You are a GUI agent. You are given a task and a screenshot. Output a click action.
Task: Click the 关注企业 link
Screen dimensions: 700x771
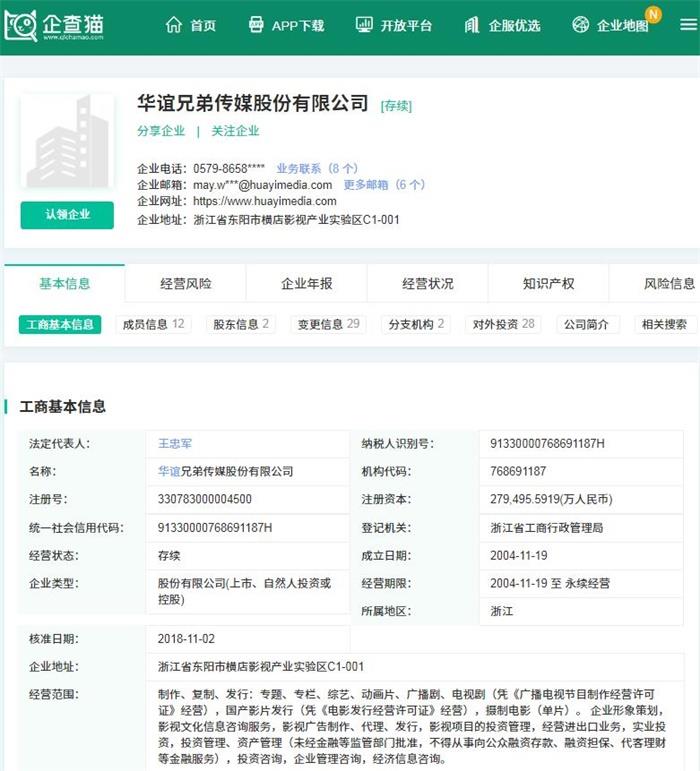[x=235, y=131]
